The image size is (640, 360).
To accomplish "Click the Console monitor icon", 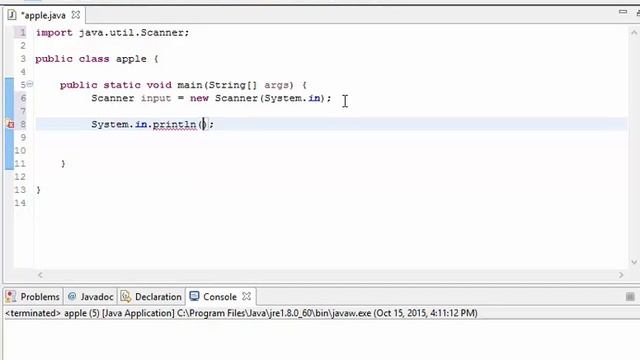I will pos(194,296).
